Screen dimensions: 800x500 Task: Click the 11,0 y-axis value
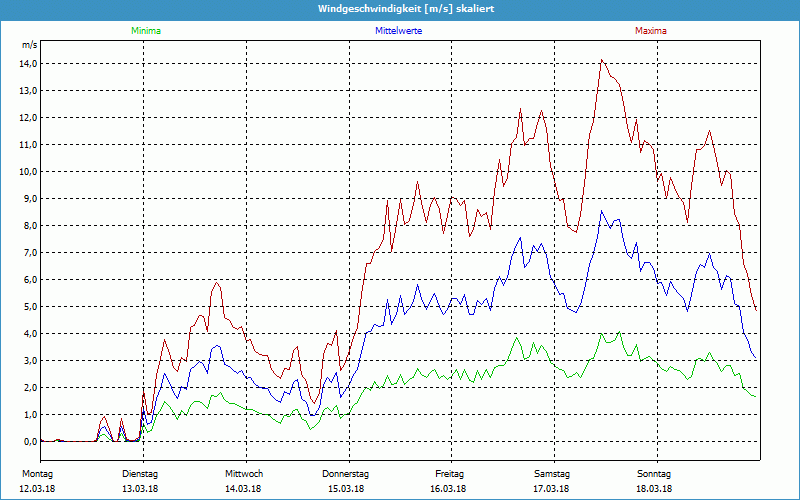(28, 145)
